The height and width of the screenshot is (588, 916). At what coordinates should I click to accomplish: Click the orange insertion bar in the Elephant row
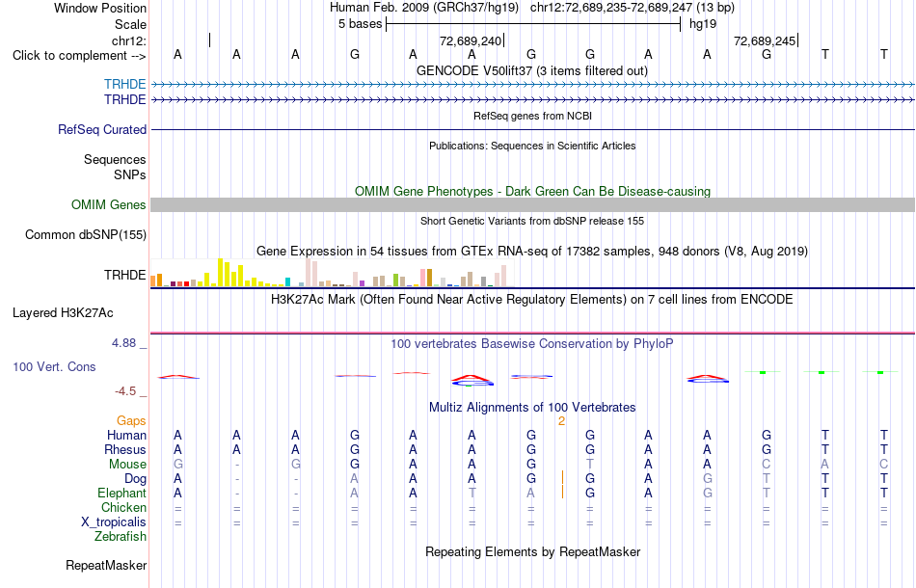562,493
